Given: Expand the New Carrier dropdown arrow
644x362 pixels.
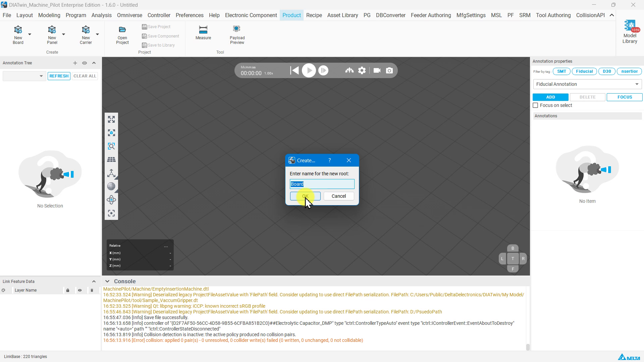Looking at the screenshot, I should 97,35.
